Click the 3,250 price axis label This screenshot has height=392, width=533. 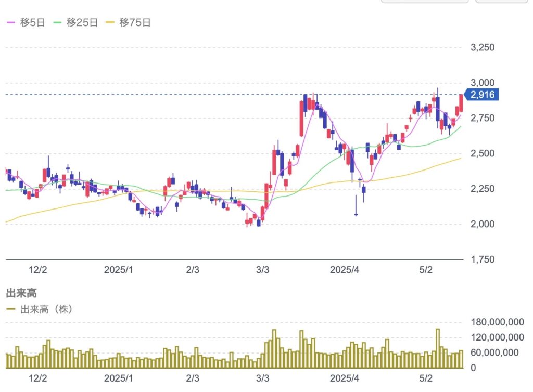tap(483, 47)
